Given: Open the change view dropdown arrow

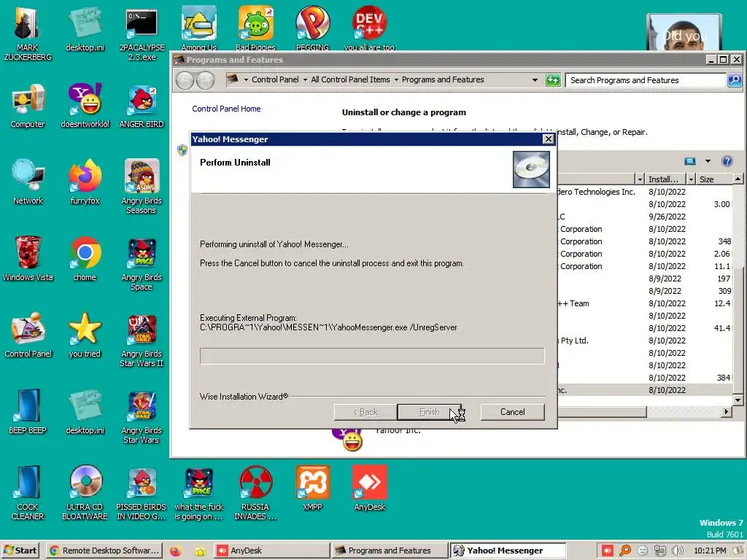Looking at the screenshot, I should pos(708,161).
